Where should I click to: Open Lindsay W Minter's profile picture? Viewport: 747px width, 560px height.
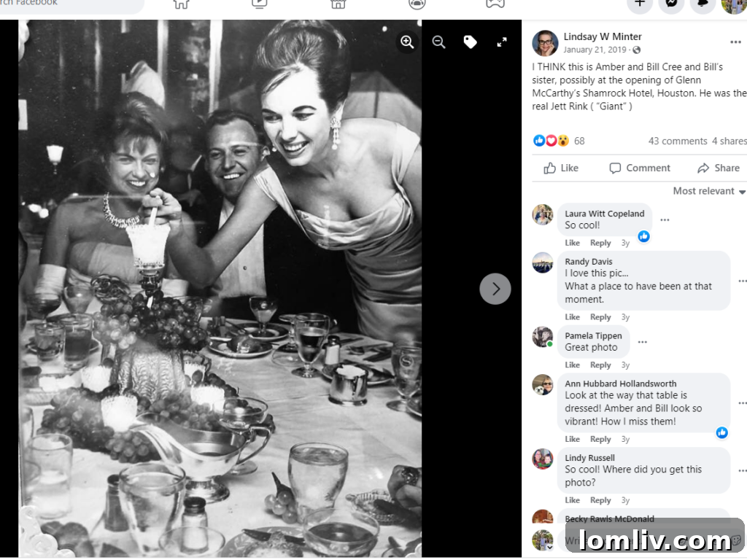(x=545, y=43)
